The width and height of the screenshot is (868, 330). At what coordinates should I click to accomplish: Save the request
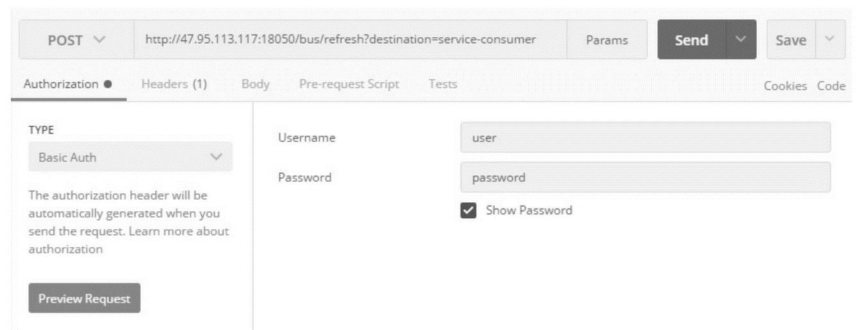[791, 40]
